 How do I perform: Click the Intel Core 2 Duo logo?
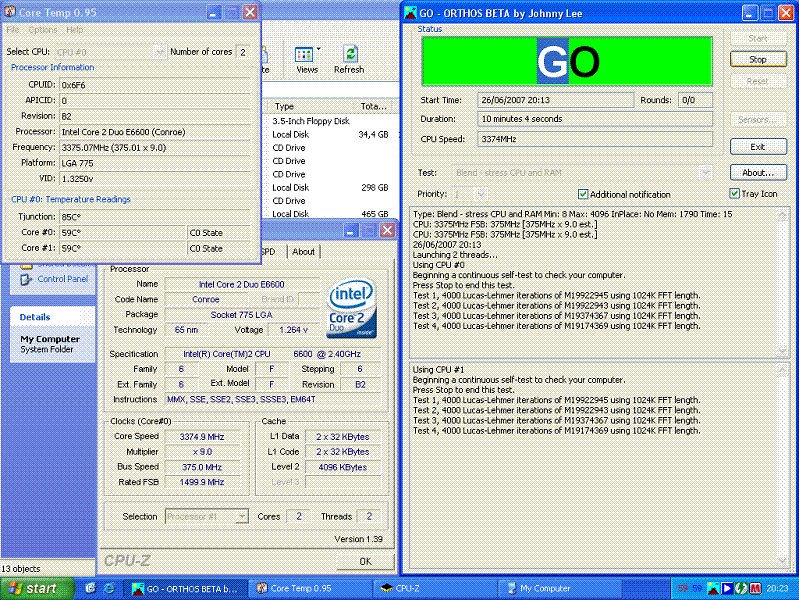(x=352, y=308)
